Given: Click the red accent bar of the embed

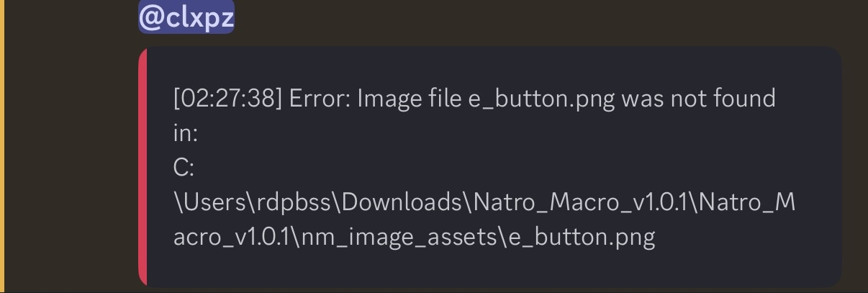Looking at the screenshot, I should 143,167.
